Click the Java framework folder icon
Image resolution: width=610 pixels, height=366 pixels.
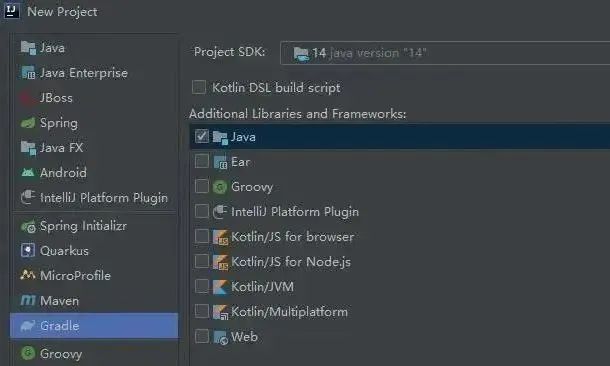220,137
